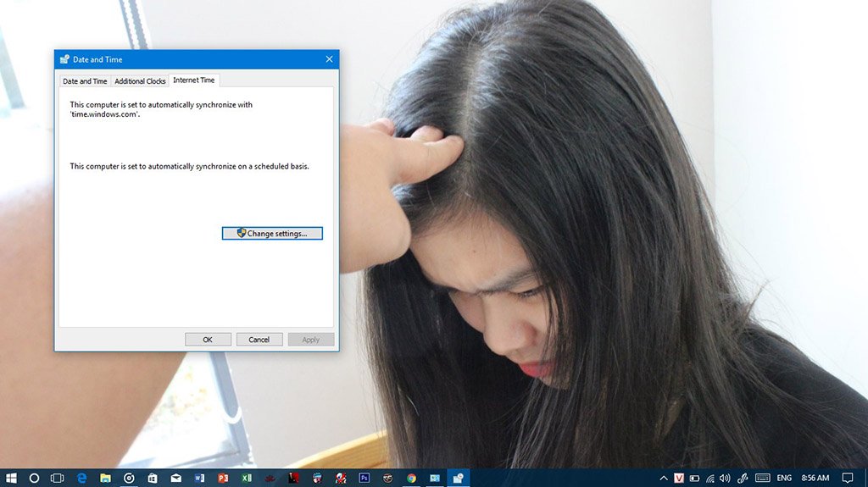The height and width of the screenshot is (487, 868).
Task: Open the circular disc app on taskbar
Action: tap(129, 478)
